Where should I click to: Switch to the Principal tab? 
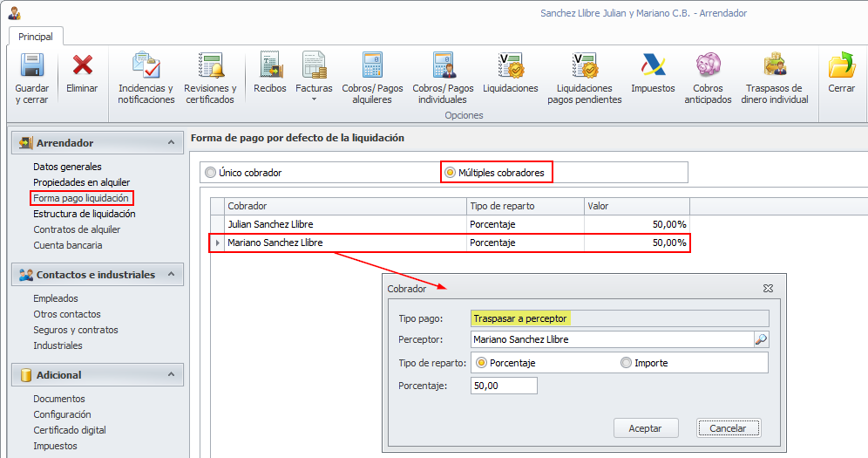pos(36,37)
